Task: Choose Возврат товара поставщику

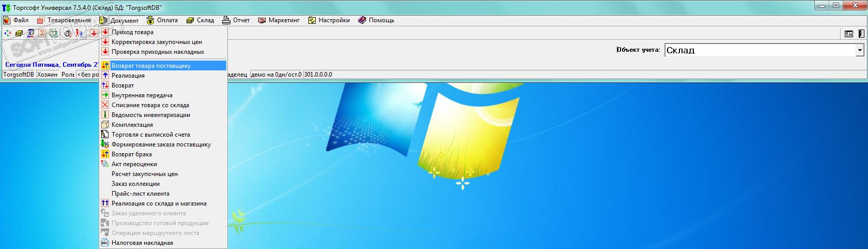Action: 163,66
